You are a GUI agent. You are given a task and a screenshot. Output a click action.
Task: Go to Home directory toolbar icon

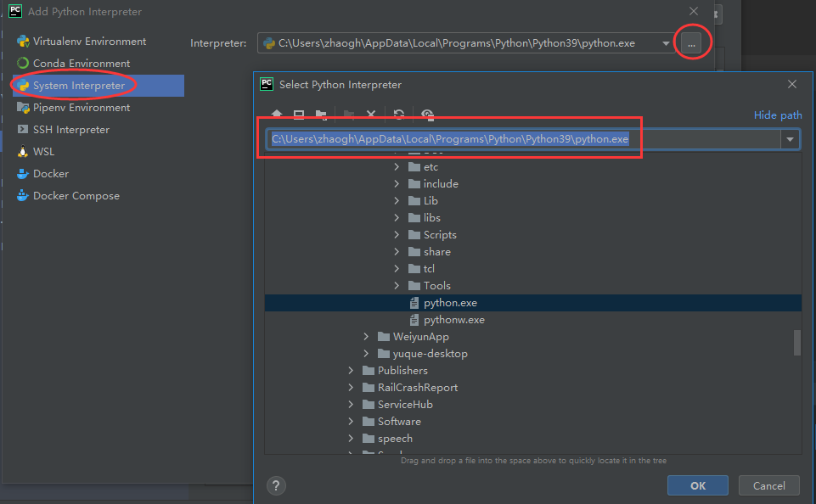click(x=277, y=115)
